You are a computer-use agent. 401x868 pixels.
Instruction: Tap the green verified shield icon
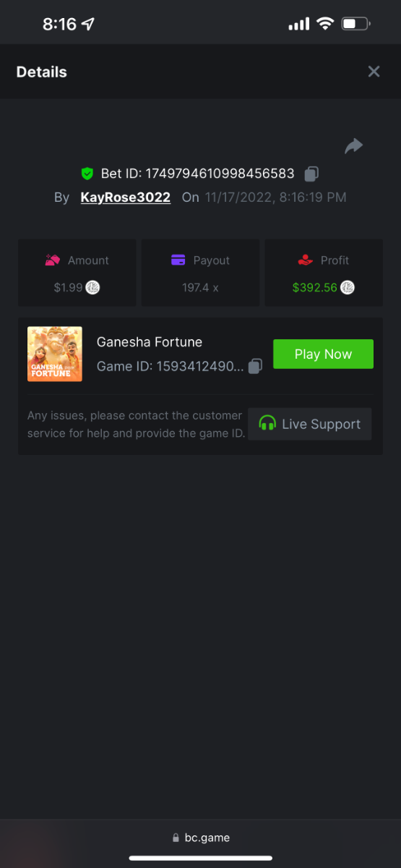[87, 174]
